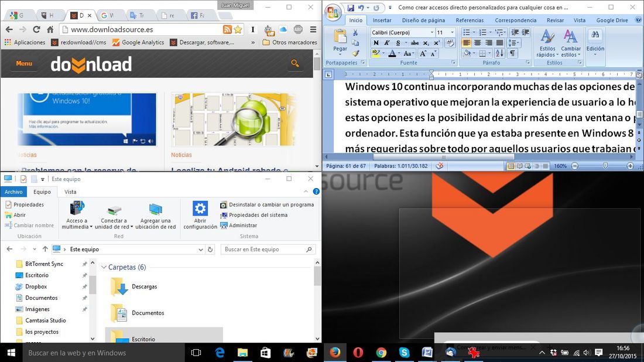Image resolution: width=644 pixels, height=362 pixels.
Task: Click the Sort (A-Z) icon in Párrafo
Action: tap(499, 53)
